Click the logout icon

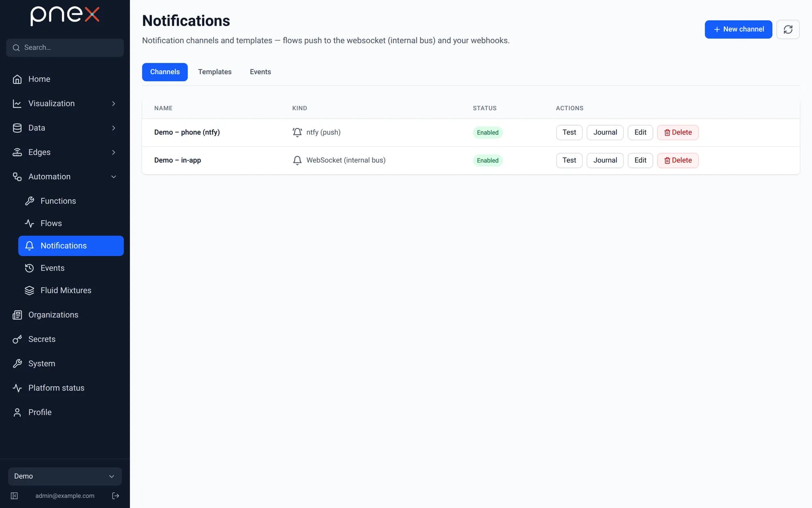coord(115,495)
